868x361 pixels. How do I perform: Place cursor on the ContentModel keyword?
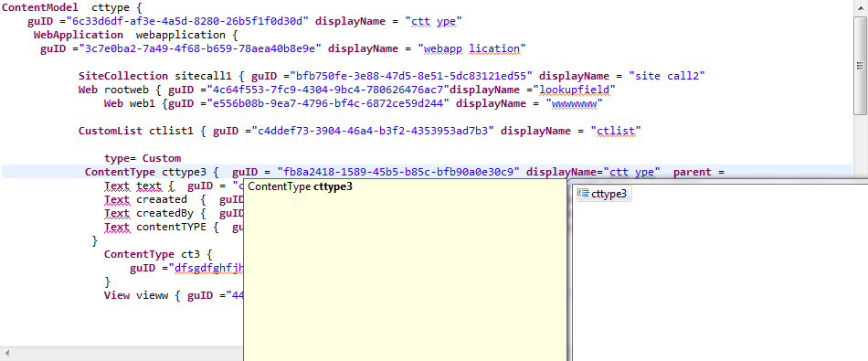(x=39, y=8)
